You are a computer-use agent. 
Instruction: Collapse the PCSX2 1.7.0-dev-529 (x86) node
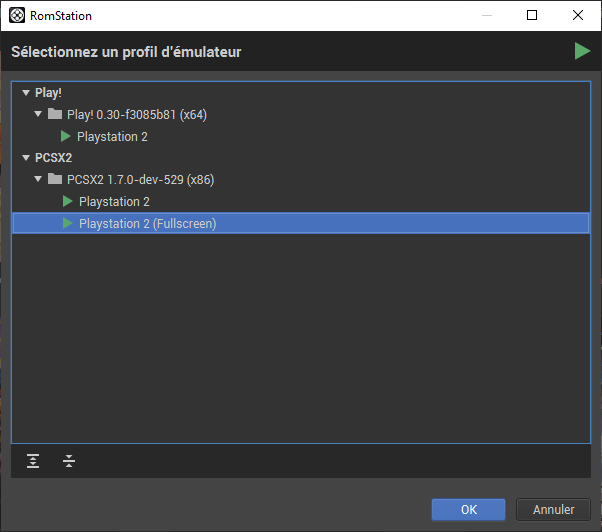coord(38,180)
